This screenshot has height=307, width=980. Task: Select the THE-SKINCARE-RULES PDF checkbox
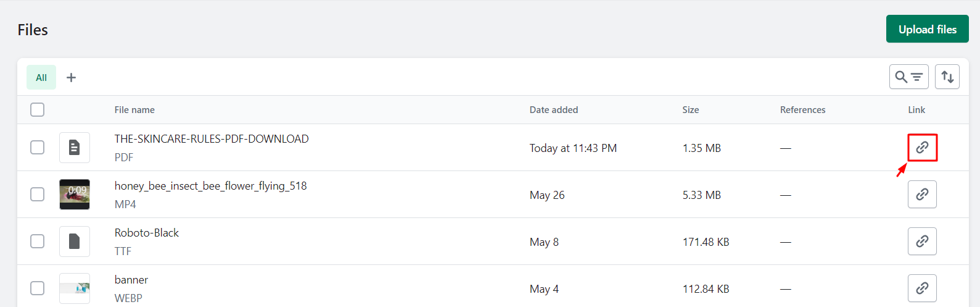(x=38, y=148)
